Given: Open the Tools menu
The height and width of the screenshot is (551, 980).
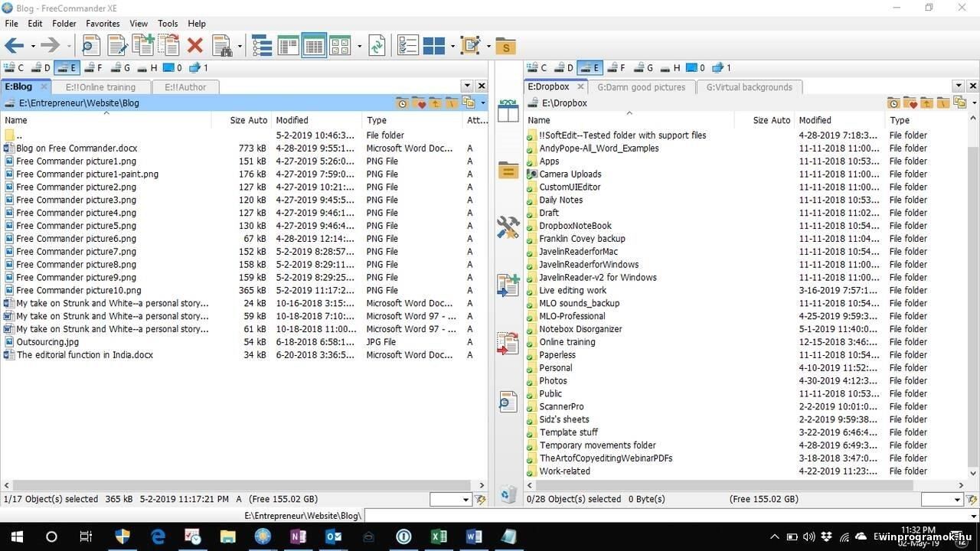Looking at the screenshot, I should coord(168,24).
